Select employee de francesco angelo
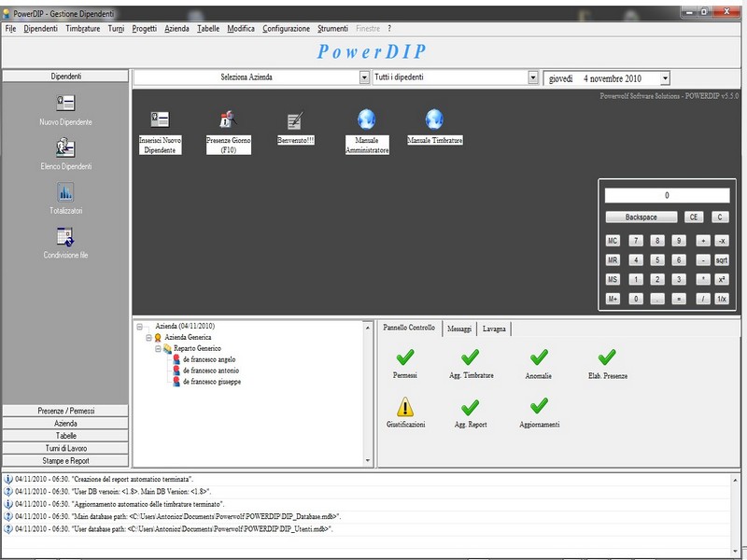 209,359
